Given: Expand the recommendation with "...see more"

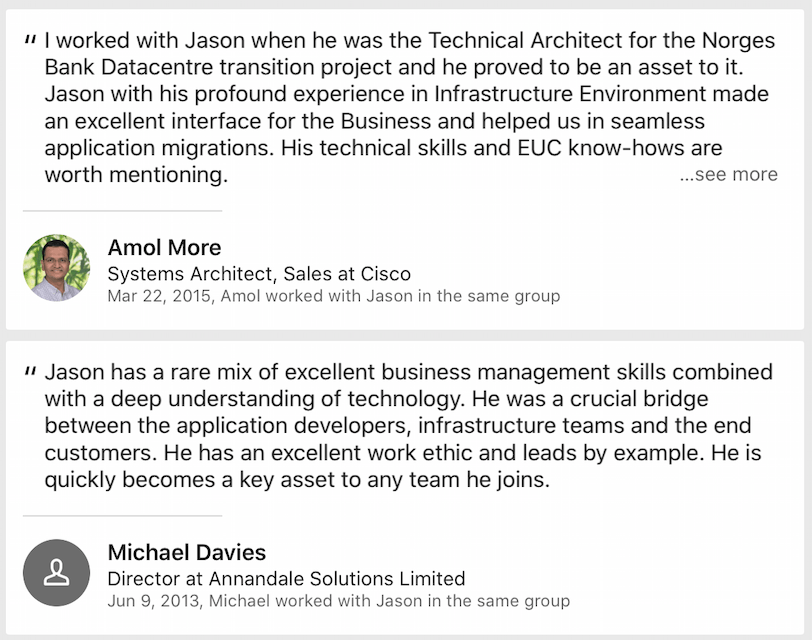Looking at the screenshot, I should [x=728, y=174].
